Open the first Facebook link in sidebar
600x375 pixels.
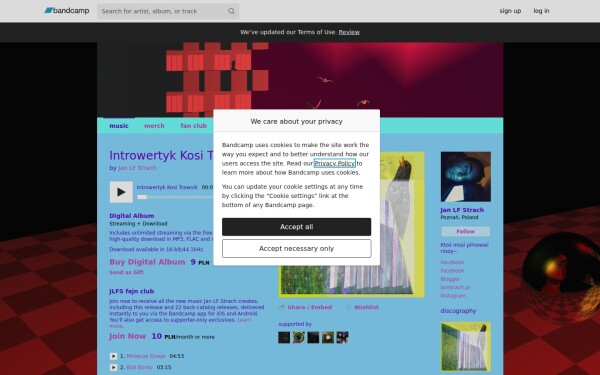pos(452,262)
